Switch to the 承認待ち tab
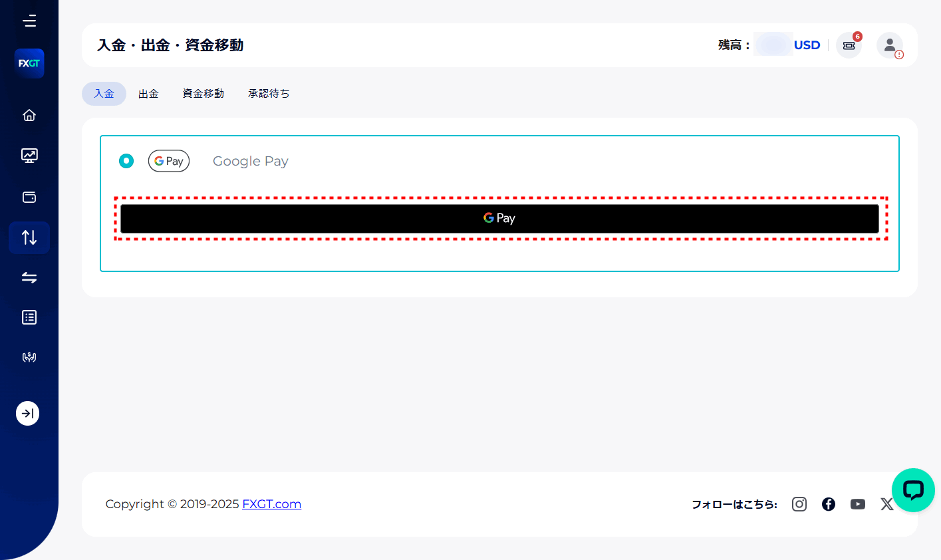 [x=269, y=94]
